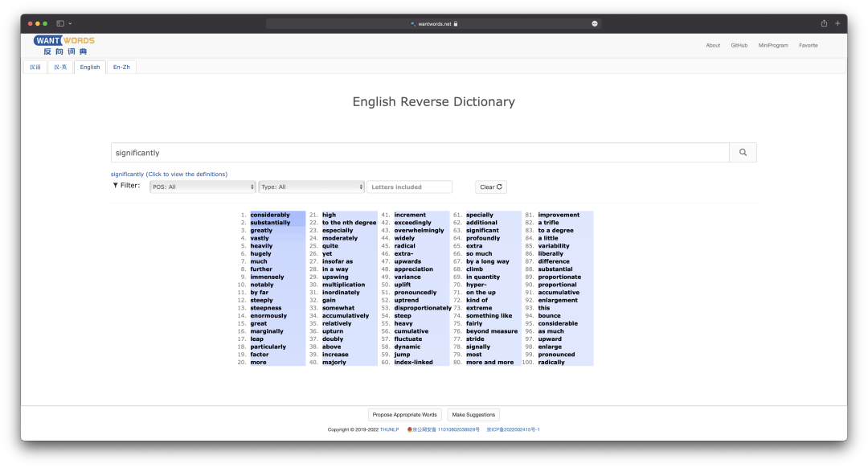
Task: Select result word 'radically'
Action: point(551,362)
